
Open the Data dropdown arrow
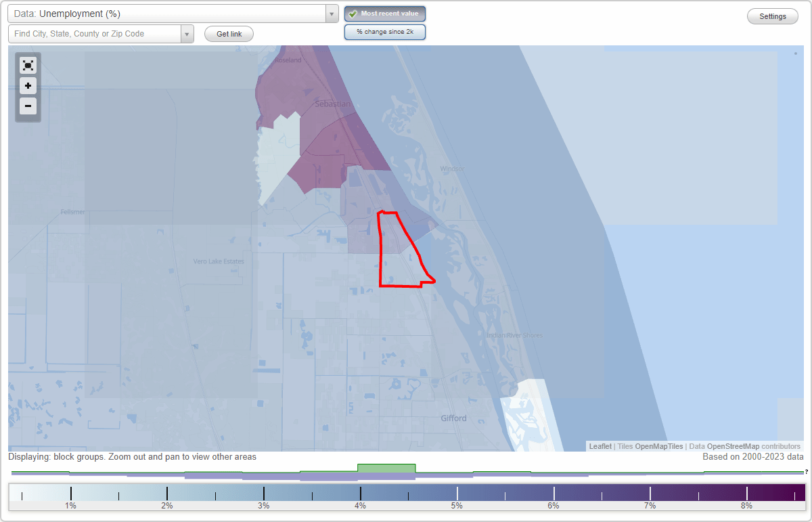(331, 13)
